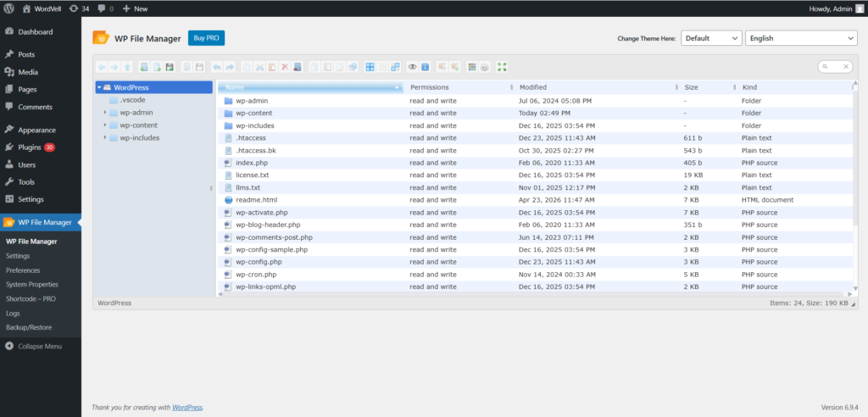868x417 pixels.
Task: Go back in file manager history
Action: [x=102, y=67]
